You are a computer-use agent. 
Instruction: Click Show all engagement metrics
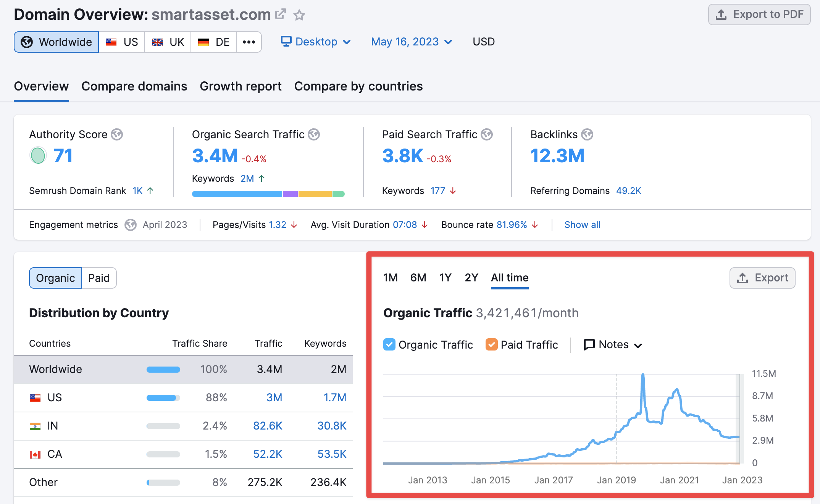point(582,225)
